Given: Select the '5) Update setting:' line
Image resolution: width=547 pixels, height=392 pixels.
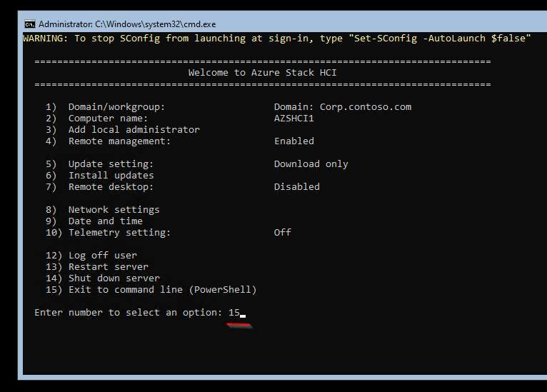Looking at the screenshot, I should pyautogui.click(x=99, y=164).
